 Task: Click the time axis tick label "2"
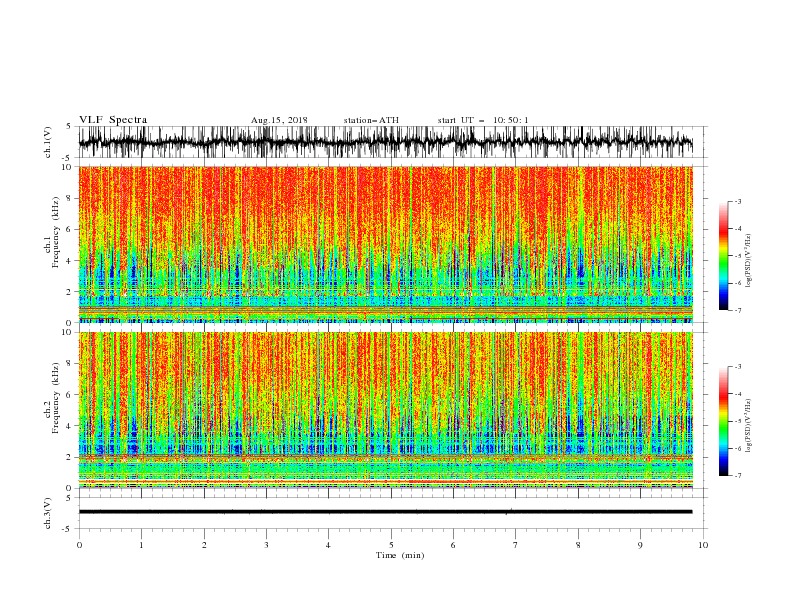[204, 545]
